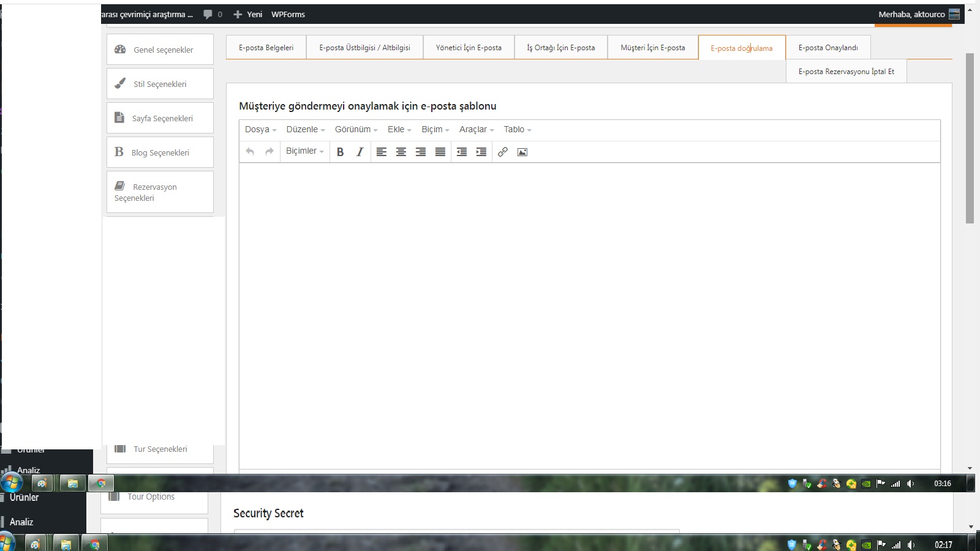Insert or edit a link
The image size is (980, 551).
503,152
